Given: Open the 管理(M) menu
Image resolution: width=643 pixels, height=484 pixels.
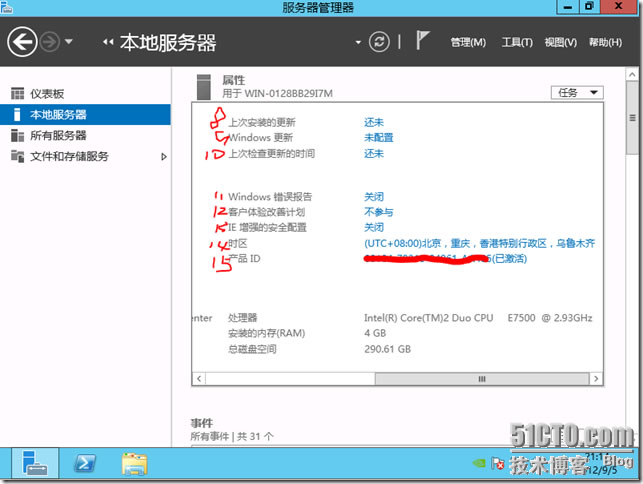Looking at the screenshot, I should [x=467, y=42].
